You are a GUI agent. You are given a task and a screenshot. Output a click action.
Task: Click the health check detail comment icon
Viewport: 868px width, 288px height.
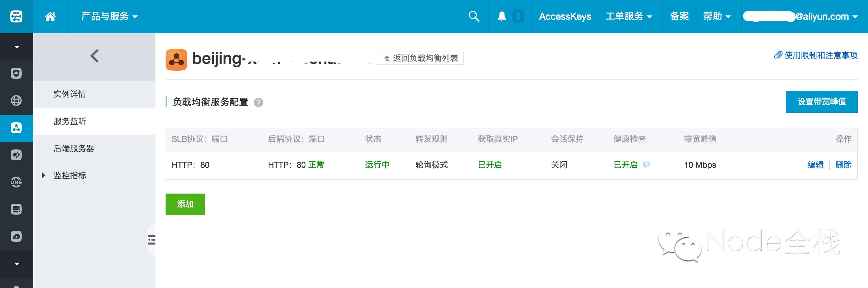[646, 165]
